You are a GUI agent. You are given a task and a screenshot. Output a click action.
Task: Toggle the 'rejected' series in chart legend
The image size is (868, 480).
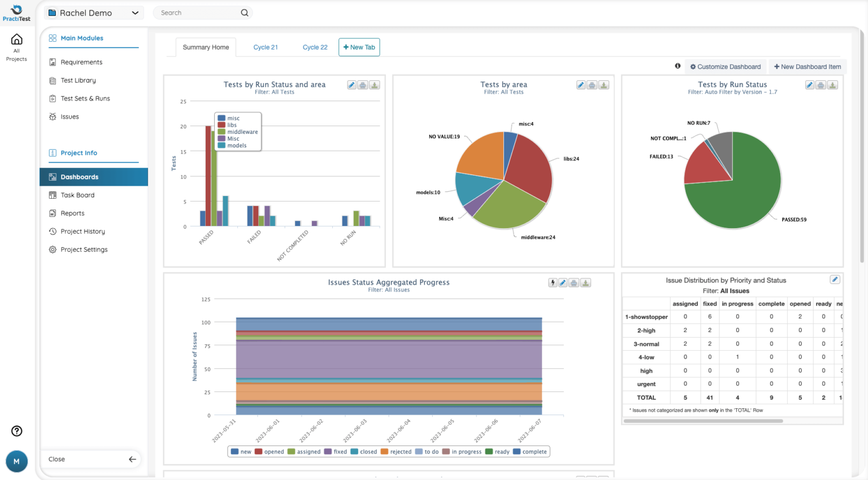coord(396,452)
